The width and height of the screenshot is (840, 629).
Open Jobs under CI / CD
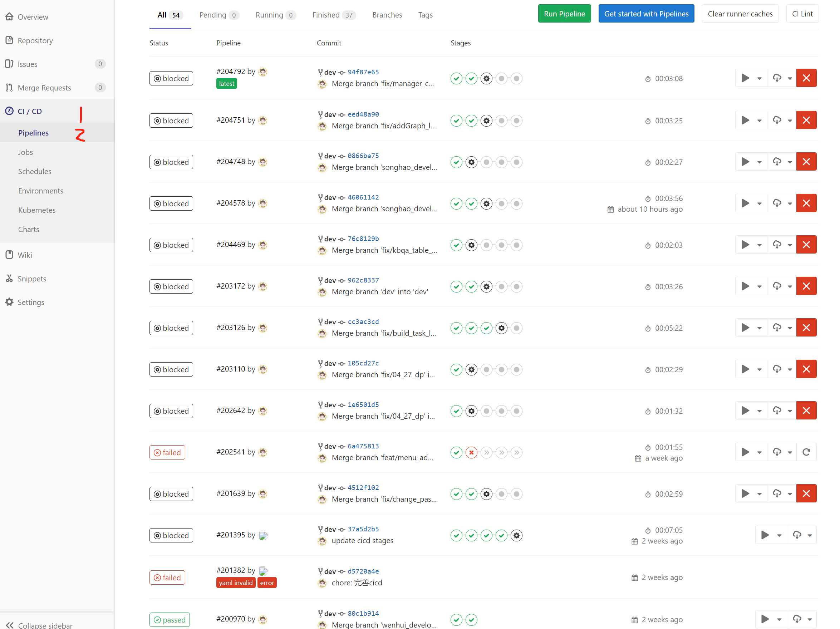point(25,152)
